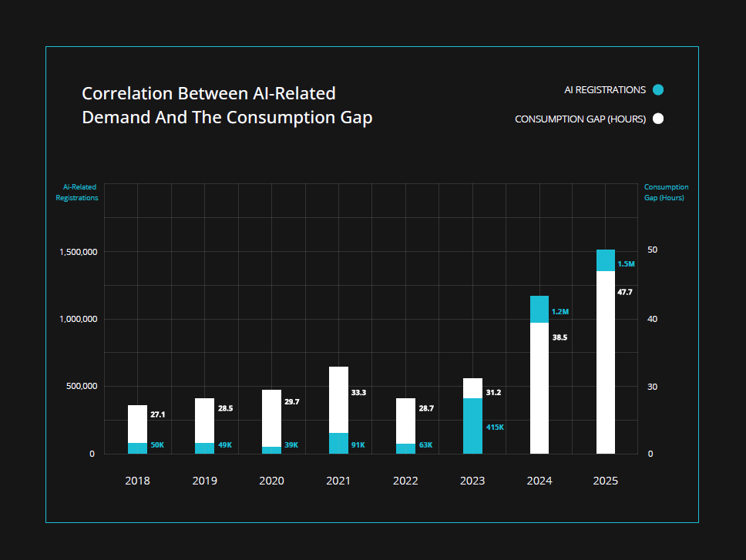Screen dimensions: 746x560
Task: Click the 1.5M data label
Action: click(626, 264)
